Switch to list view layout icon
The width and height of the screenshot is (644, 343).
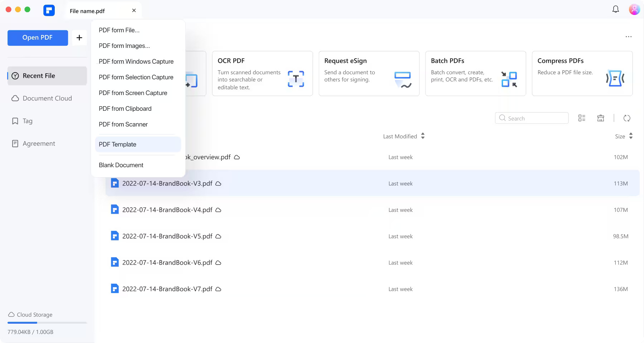coord(582,118)
